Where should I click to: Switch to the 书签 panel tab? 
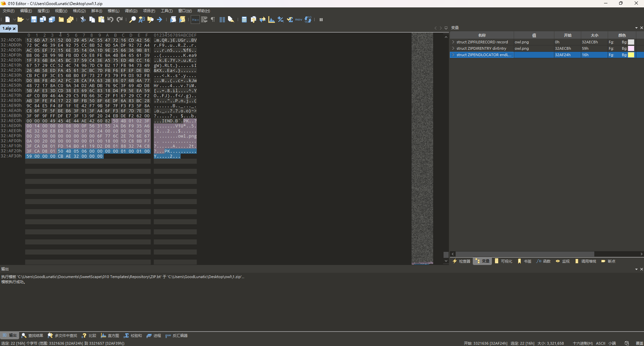[x=525, y=261]
